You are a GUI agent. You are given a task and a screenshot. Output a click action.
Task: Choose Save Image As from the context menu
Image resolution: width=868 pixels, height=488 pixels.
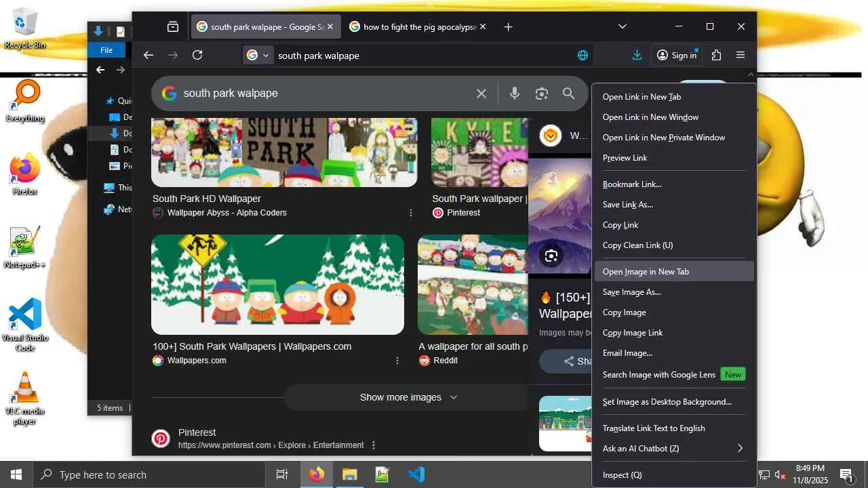click(673, 292)
